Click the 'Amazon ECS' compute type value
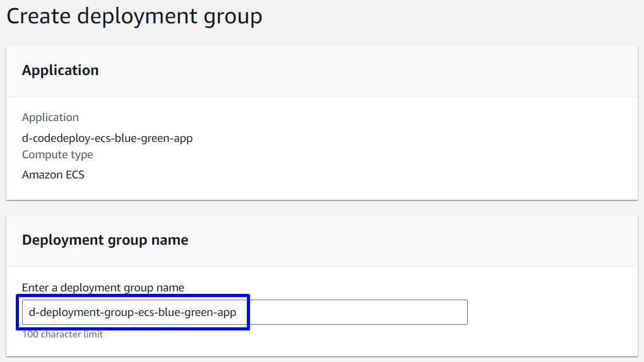This screenshot has width=644, height=362. (53, 175)
